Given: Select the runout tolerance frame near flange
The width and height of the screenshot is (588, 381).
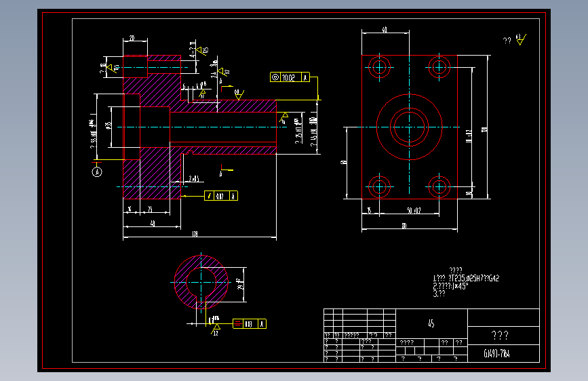Looking at the screenshot, I should pos(221,196).
